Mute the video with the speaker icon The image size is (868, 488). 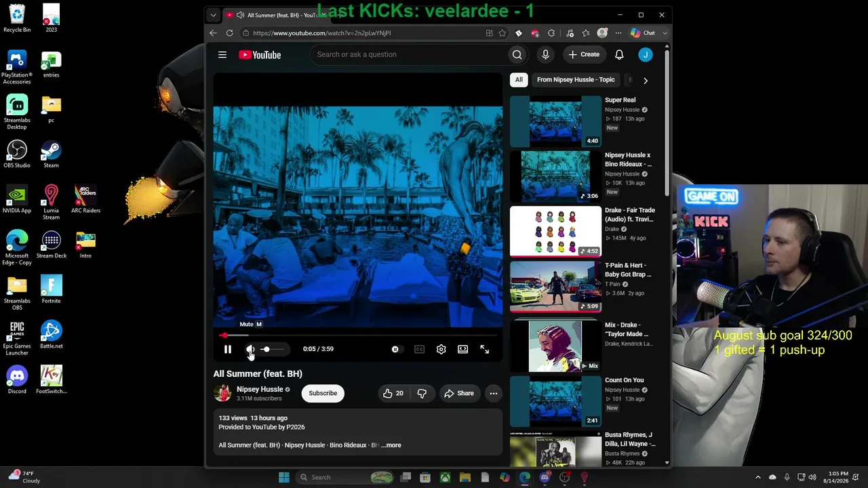pyautogui.click(x=250, y=349)
